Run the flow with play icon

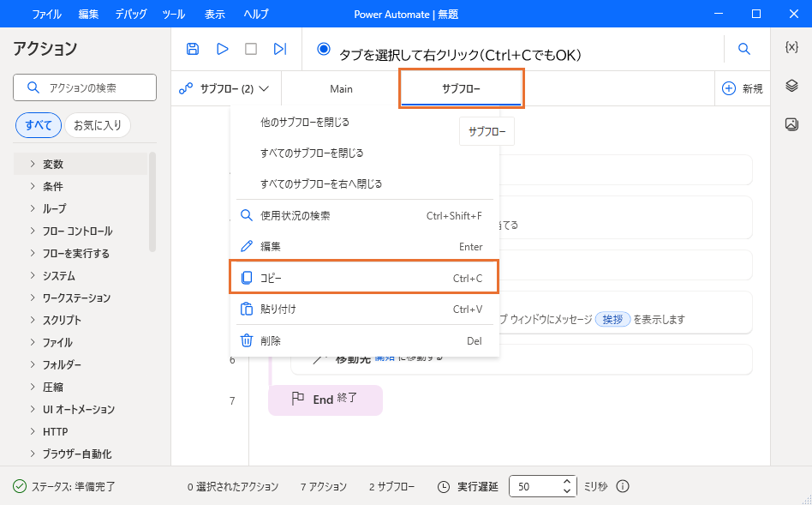(223, 49)
